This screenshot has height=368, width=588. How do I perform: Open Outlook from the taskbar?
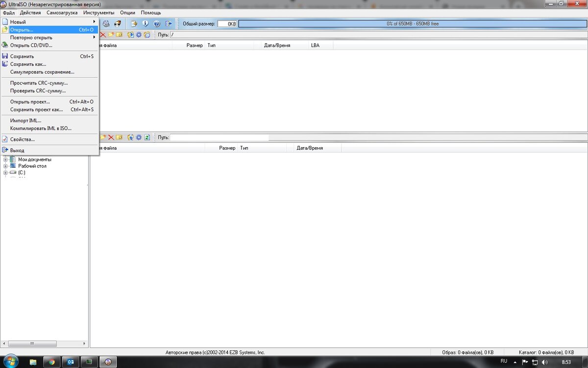[70, 362]
